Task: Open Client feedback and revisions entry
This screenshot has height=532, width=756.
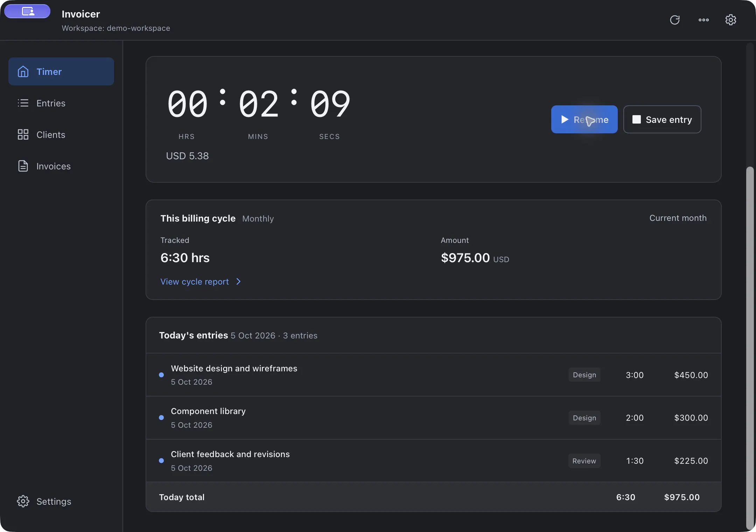Action: (x=433, y=461)
